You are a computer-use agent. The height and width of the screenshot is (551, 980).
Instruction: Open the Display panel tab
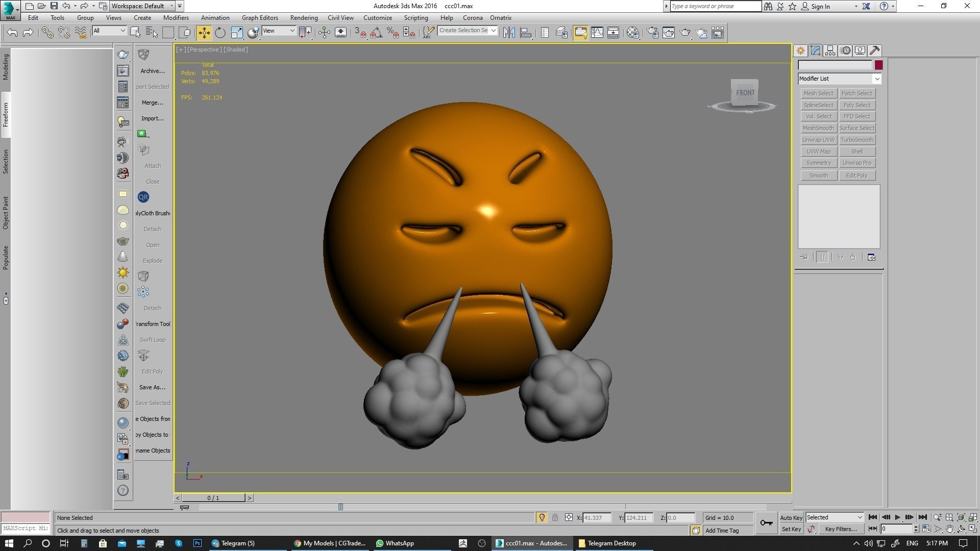click(860, 51)
